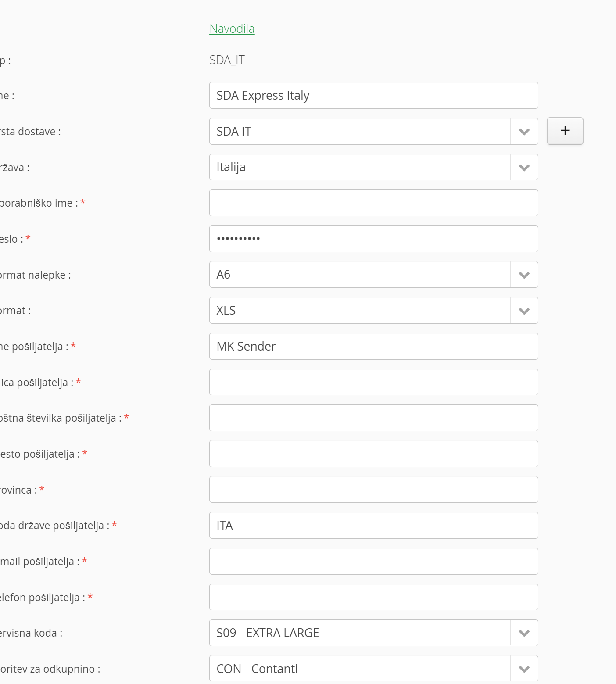Open the S09 - EXTRA LARGE service code dropdown

click(x=374, y=633)
